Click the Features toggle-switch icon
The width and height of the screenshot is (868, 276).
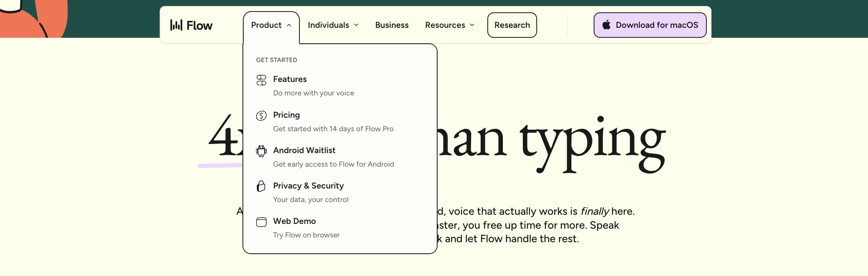coord(261,80)
